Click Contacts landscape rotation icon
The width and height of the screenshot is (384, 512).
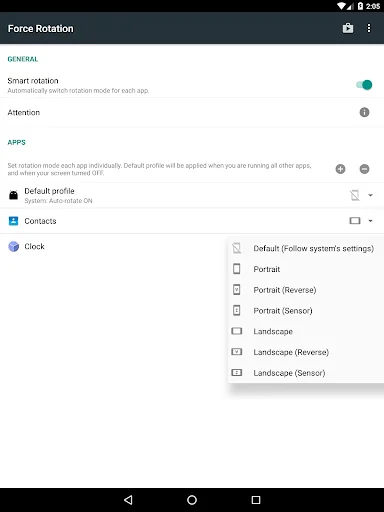[355, 221]
